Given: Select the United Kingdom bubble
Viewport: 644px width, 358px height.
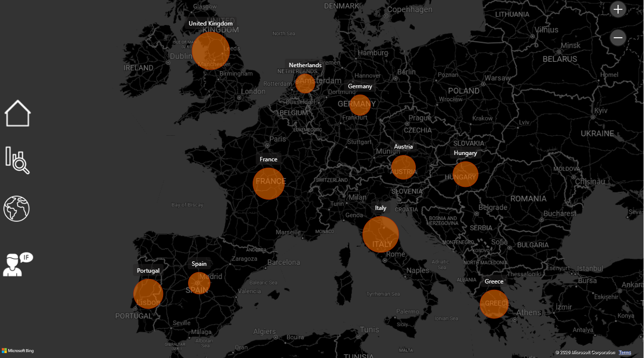Looking at the screenshot, I should [211, 51].
